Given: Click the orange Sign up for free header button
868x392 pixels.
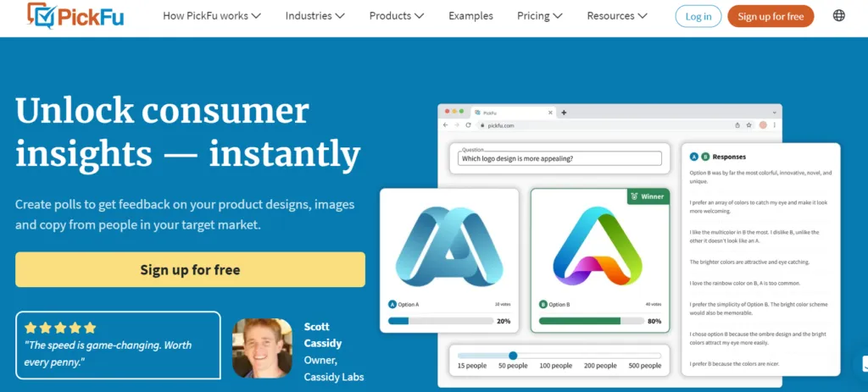Looking at the screenshot, I should [x=771, y=16].
